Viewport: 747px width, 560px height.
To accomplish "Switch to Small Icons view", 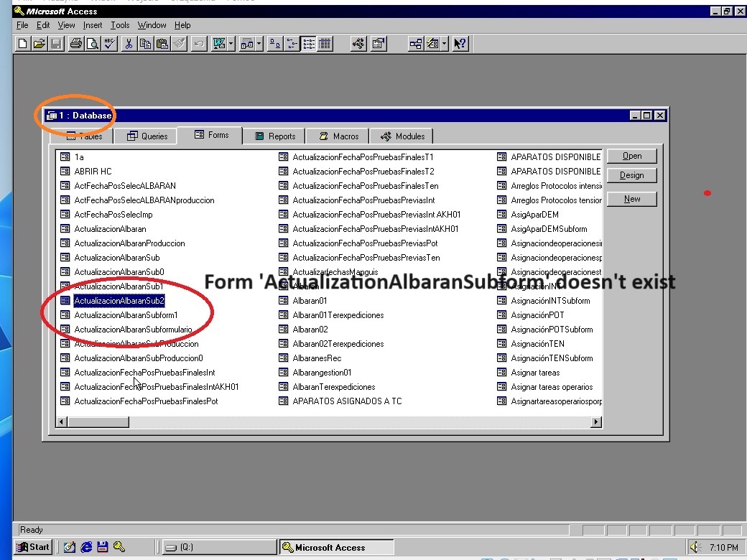I will coord(292,44).
